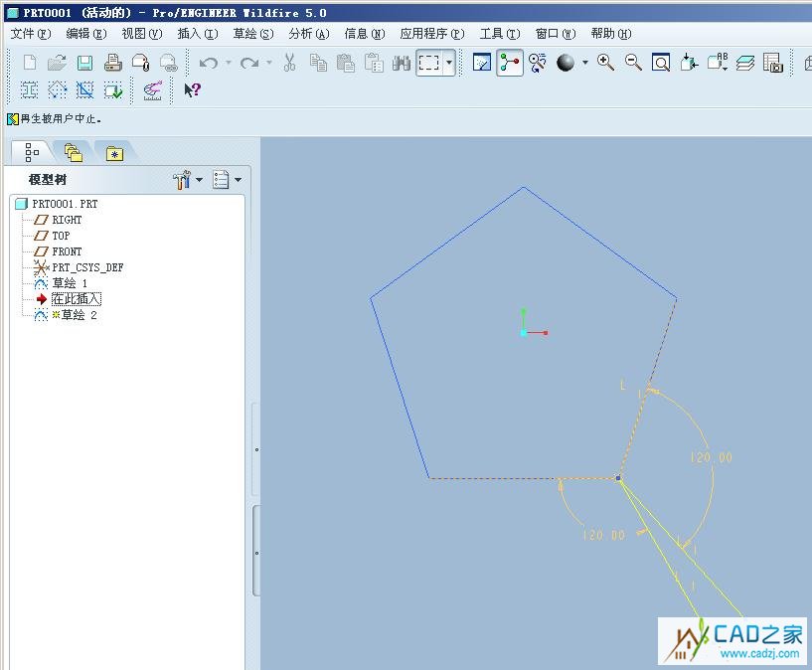Image resolution: width=812 pixels, height=670 pixels.
Task: Select the TOP datum plane
Action: pyautogui.click(x=61, y=236)
